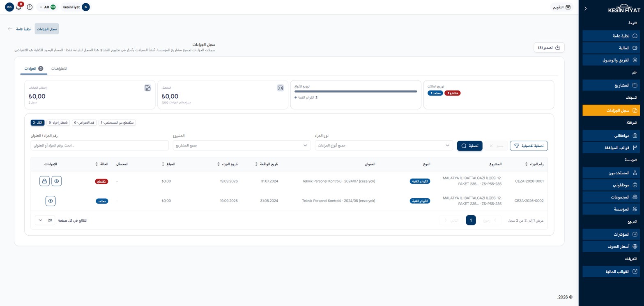Sort table by المبلغ column
The width and height of the screenshot is (644, 306).
coord(168,164)
